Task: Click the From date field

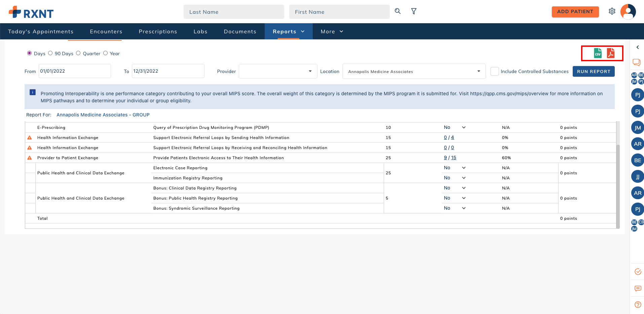Action: [x=75, y=71]
